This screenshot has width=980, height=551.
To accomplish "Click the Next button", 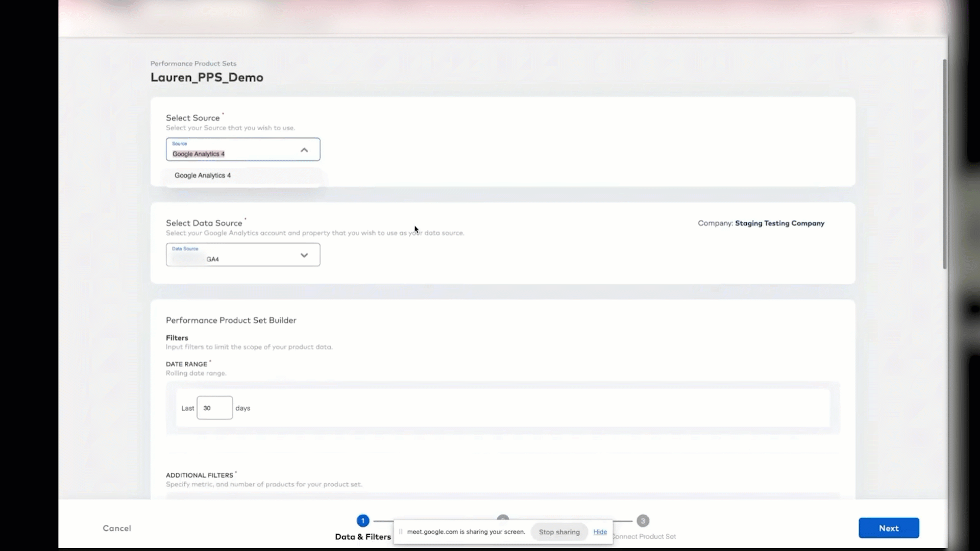I will (x=888, y=528).
